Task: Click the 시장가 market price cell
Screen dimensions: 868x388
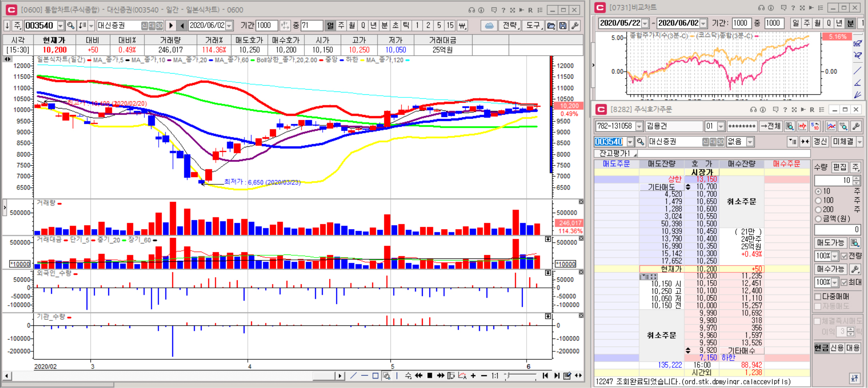Action: tap(702, 172)
